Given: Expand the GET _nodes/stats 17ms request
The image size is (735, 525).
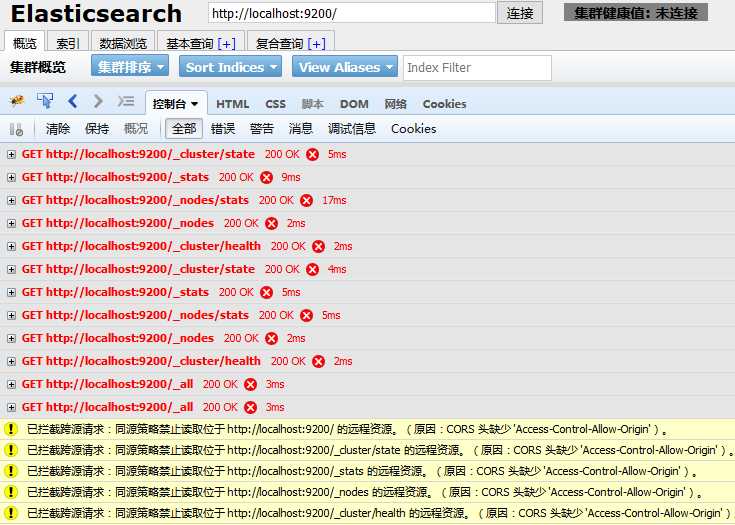Looking at the screenshot, I should coord(11,201).
